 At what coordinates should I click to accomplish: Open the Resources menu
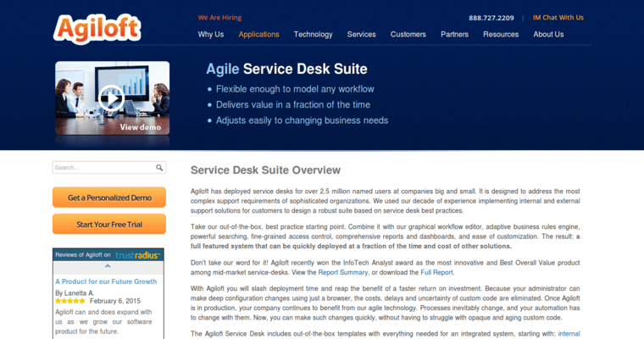click(501, 35)
